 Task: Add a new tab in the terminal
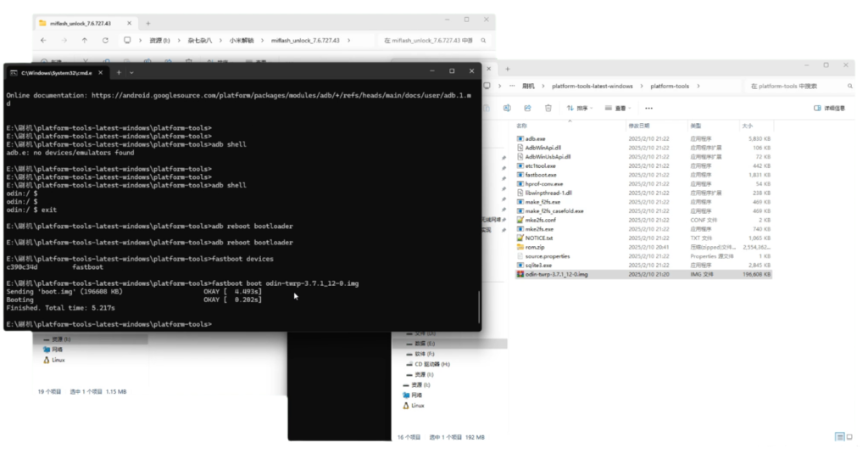(x=120, y=71)
